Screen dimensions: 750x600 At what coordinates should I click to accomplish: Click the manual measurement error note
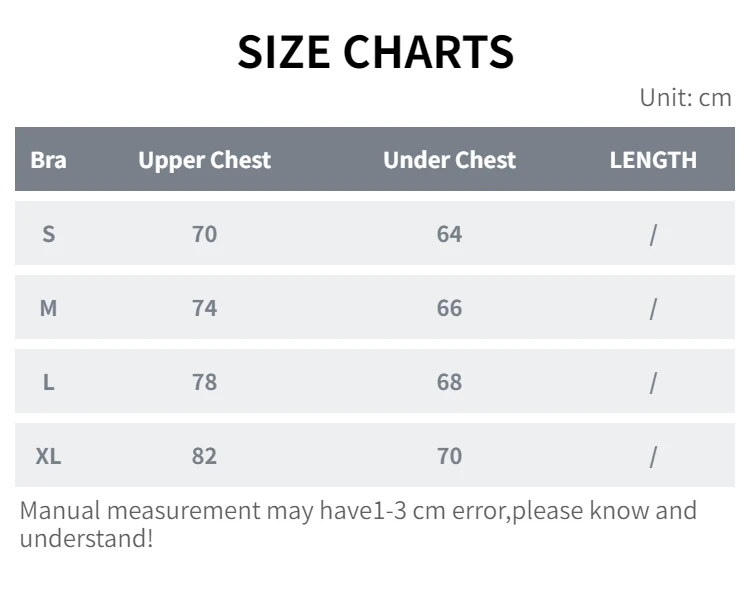(358, 524)
